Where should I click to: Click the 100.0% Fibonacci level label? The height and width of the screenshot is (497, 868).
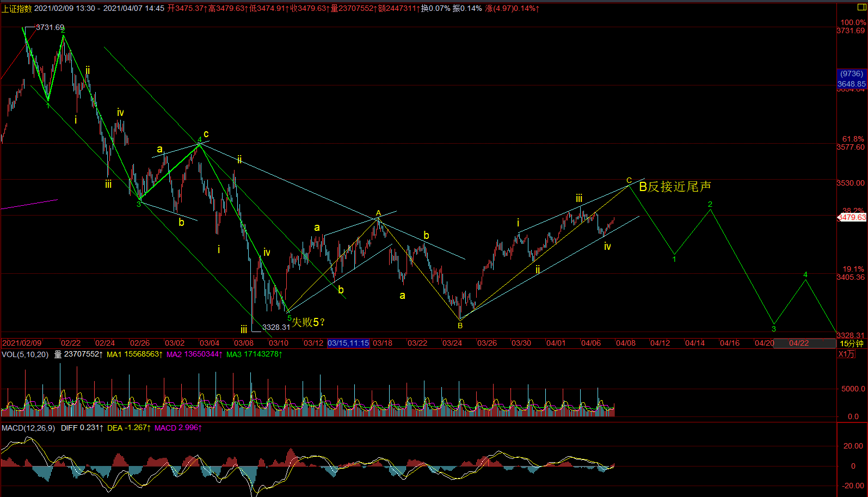click(853, 22)
